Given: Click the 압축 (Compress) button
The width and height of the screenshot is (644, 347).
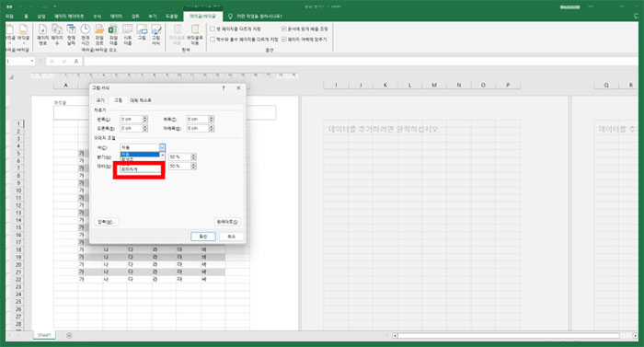Looking at the screenshot, I should tap(107, 222).
